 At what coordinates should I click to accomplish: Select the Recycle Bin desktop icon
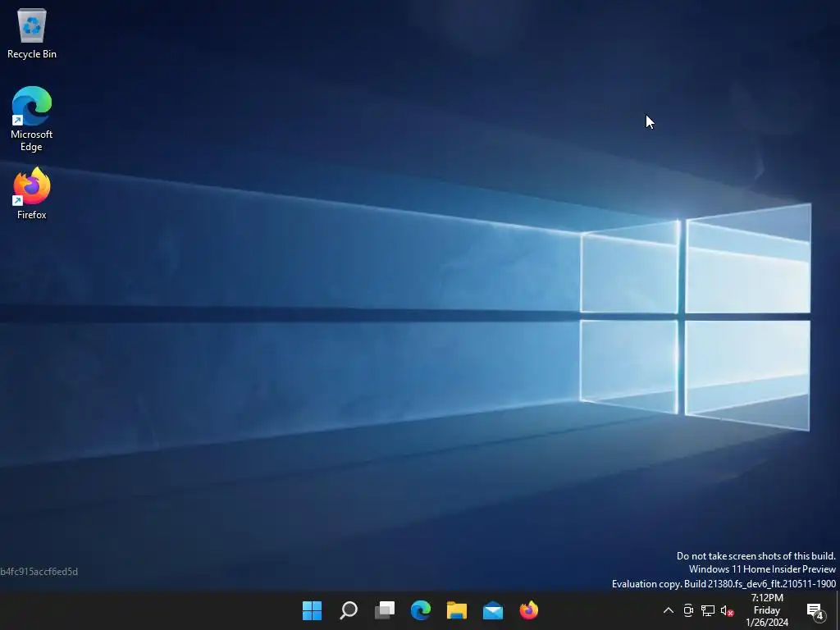click(32, 33)
